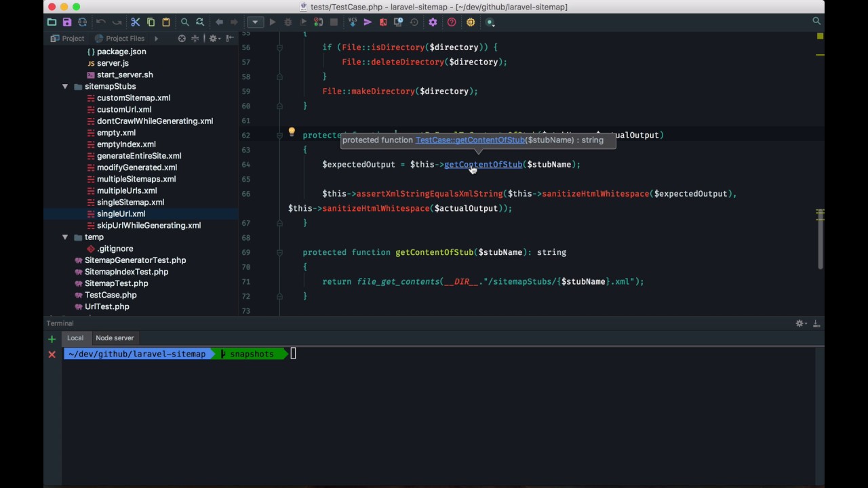Select the .gitignore file in temp
868x488 pixels.
tap(115, 249)
